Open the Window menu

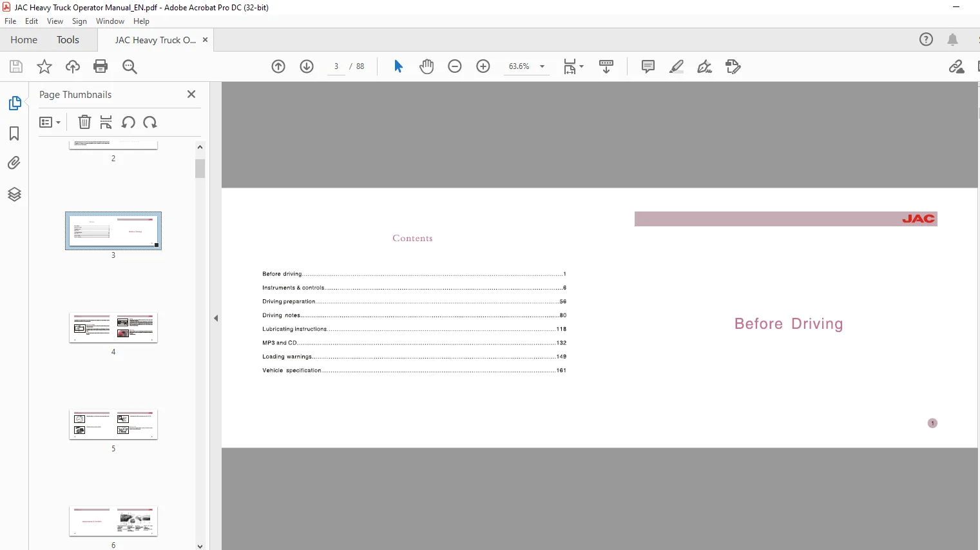click(x=110, y=21)
